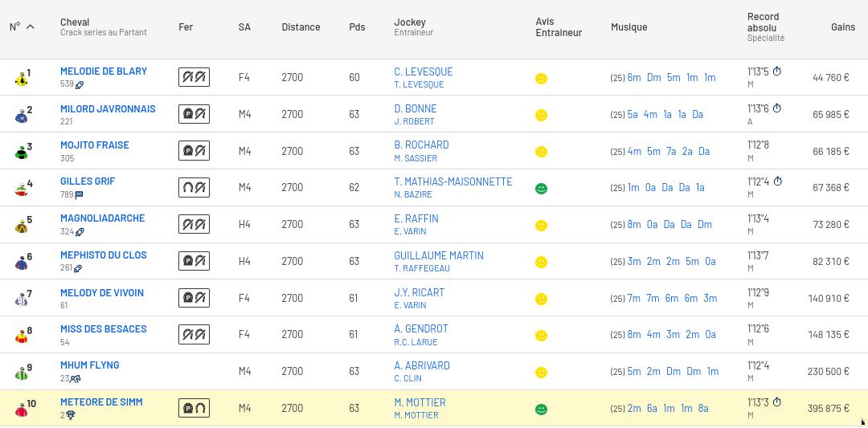Open jockey E. RAFFIN's profile
The height and width of the screenshot is (428, 868).
pyautogui.click(x=416, y=218)
